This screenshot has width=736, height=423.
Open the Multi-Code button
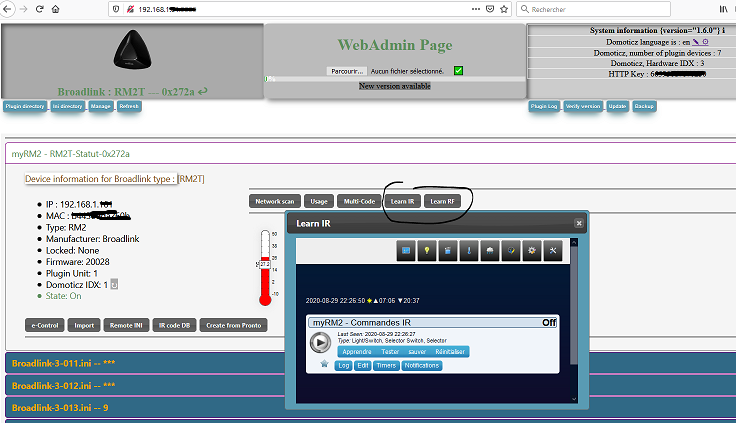[x=359, y=201]
